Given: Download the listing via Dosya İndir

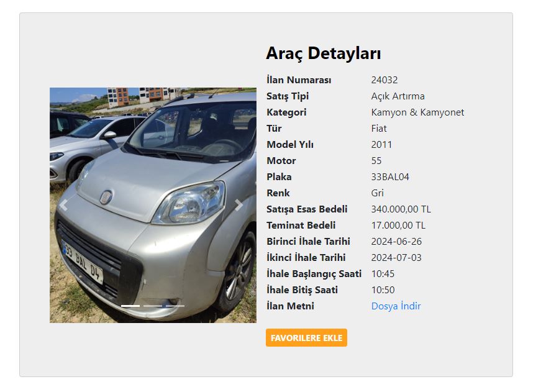Looking at the screenshot, I should [x=396, y=306].
